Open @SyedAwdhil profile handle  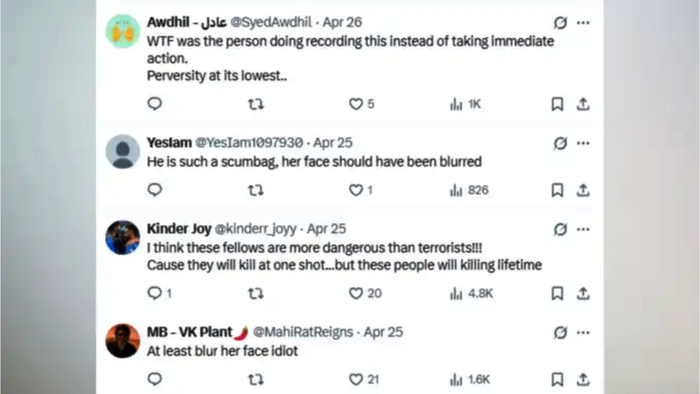tap(271, 22)
